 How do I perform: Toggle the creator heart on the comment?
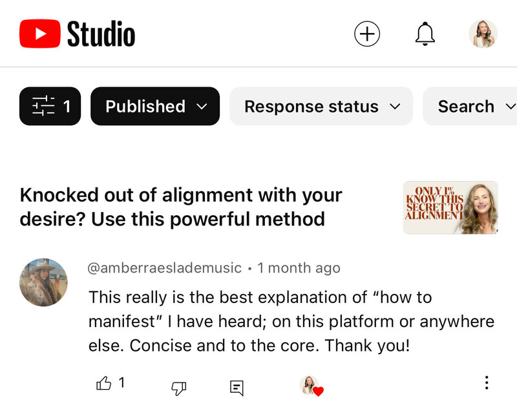[311, 386]
